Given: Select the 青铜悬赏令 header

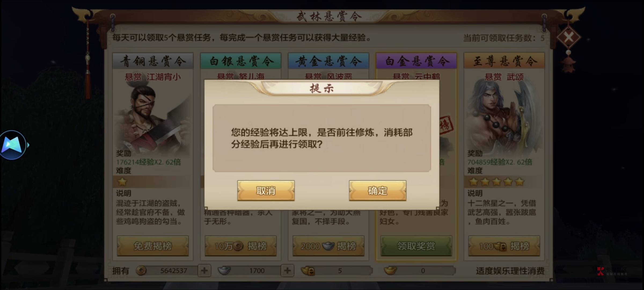Looking at the screenshot, I should coord(153,61).
